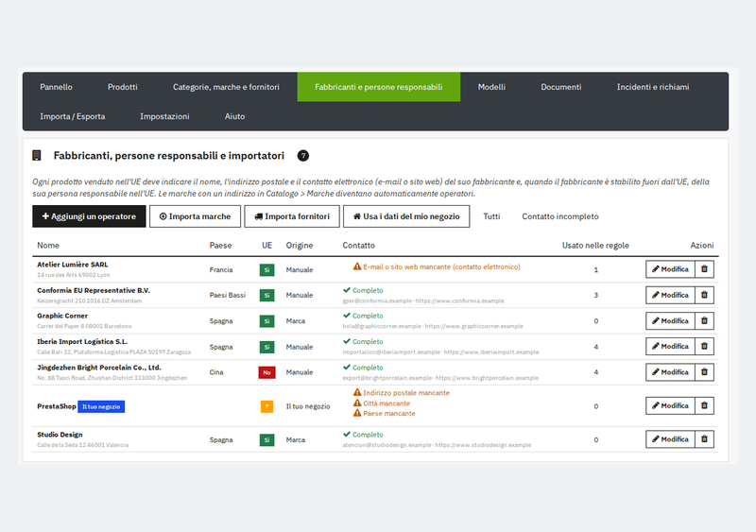Screen dimensions: 756x532
Task: Edit Iberia Import Logística S.L.
Action: 670,346
